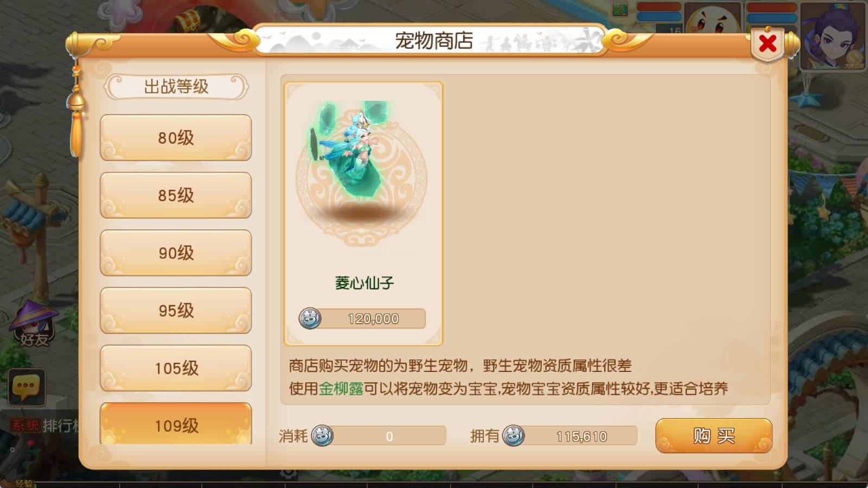
Task: Open the chat bubble icon
Action: pos(27,387)
